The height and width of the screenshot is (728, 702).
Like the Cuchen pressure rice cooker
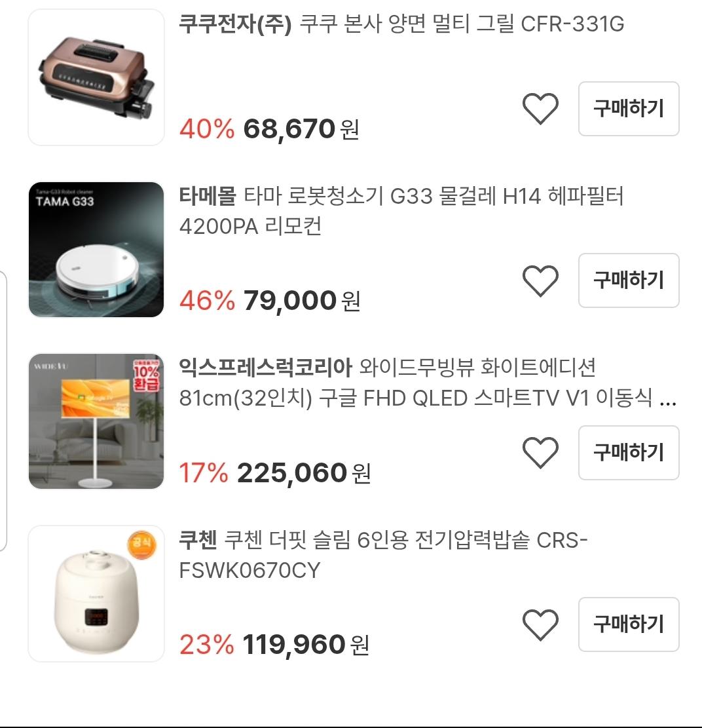point(540,624)
